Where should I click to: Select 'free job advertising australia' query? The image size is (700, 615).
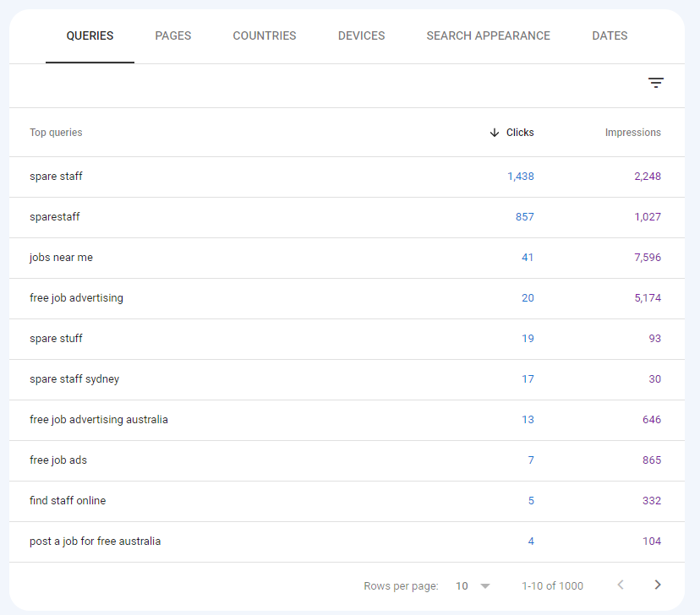tap(347, 420)
